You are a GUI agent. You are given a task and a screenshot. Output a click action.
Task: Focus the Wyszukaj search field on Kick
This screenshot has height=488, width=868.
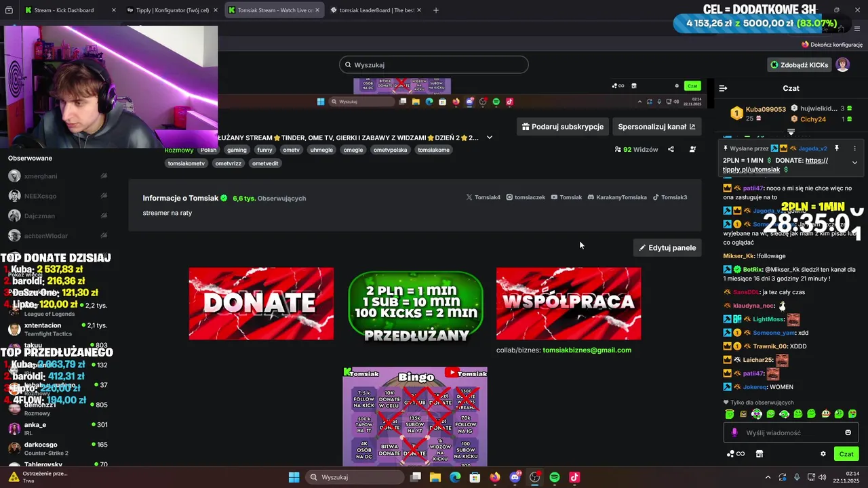point(434,65)
